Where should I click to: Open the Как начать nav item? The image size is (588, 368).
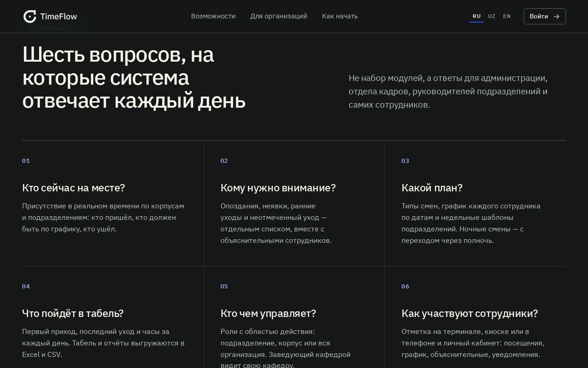coord(340,16)
